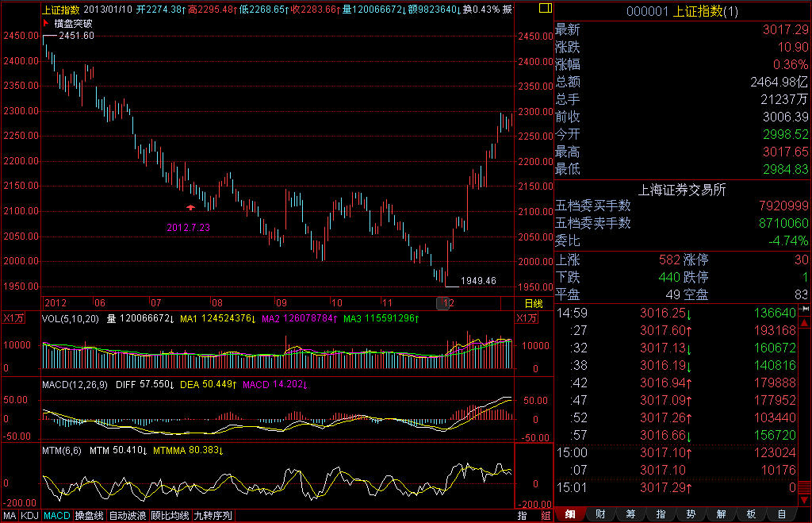Switch to the 九转序列 indicator tab
812x523 pixels.
pos(213,515)
